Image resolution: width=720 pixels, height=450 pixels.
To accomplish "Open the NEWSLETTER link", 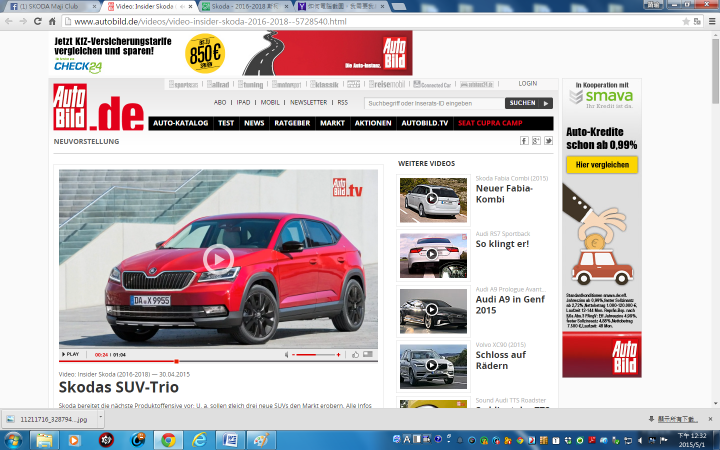I will click(x=309, y=102).
